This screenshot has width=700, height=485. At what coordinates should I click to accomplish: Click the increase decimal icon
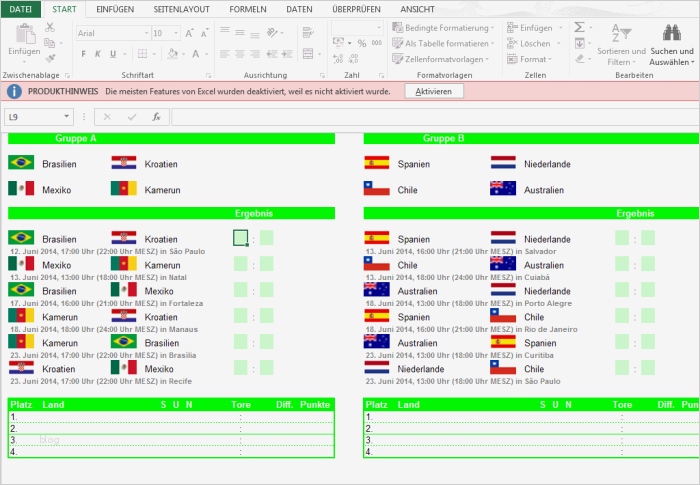tap(338, 59)
